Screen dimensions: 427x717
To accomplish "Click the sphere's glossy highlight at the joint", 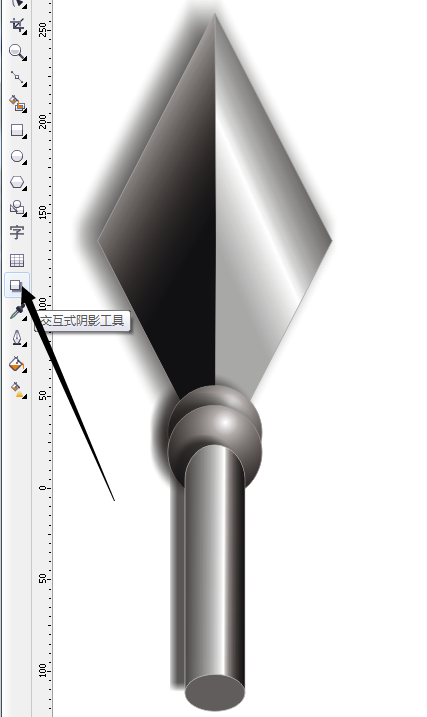I will (x=226, y=422).
